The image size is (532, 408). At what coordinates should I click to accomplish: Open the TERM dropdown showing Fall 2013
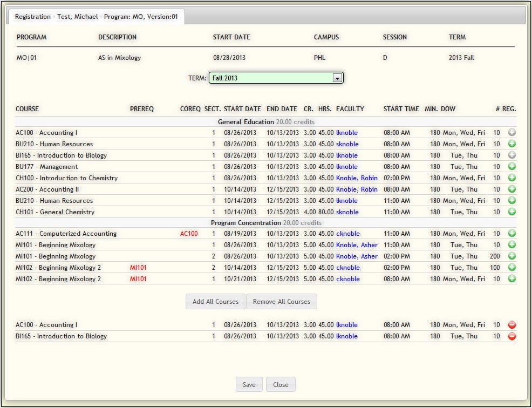pos(276,78)
